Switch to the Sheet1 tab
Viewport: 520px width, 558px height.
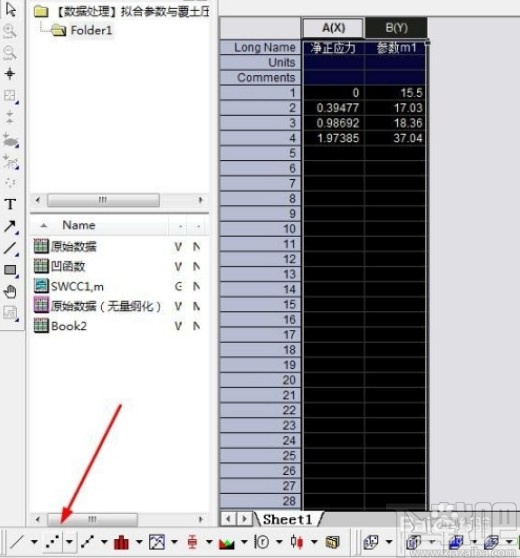pyautogui.click(x=288, y=520)
